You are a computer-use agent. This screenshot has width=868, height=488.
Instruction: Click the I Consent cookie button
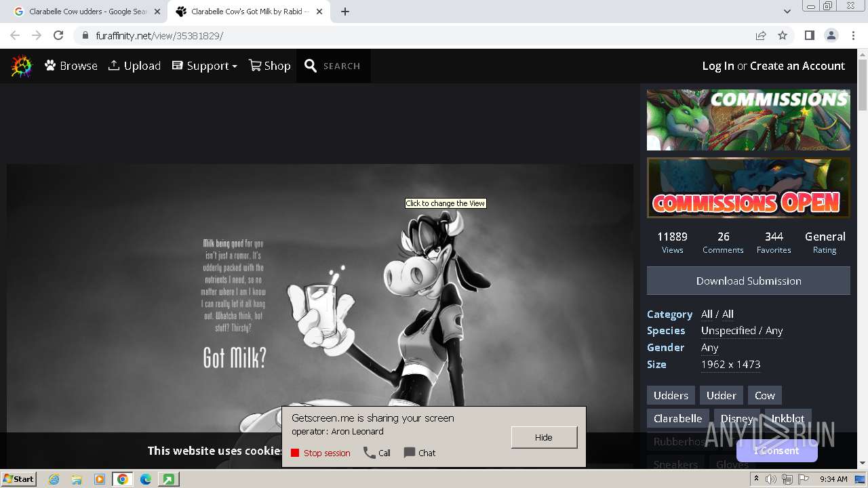point(776,451)
